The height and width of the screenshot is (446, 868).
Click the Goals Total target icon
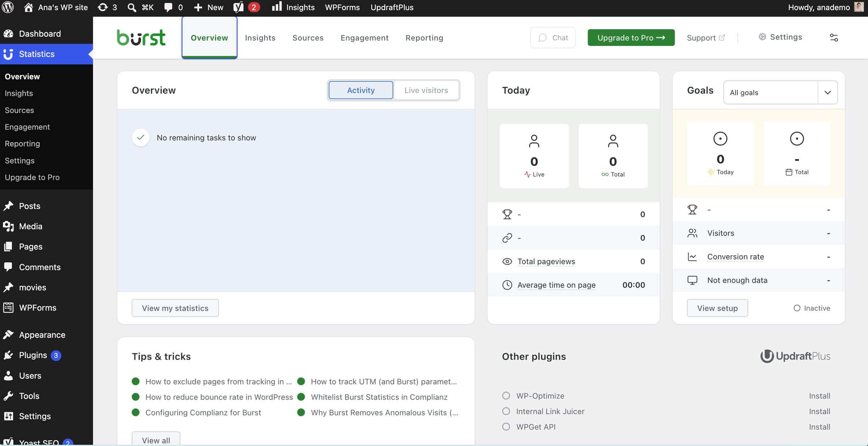[797, 139]
